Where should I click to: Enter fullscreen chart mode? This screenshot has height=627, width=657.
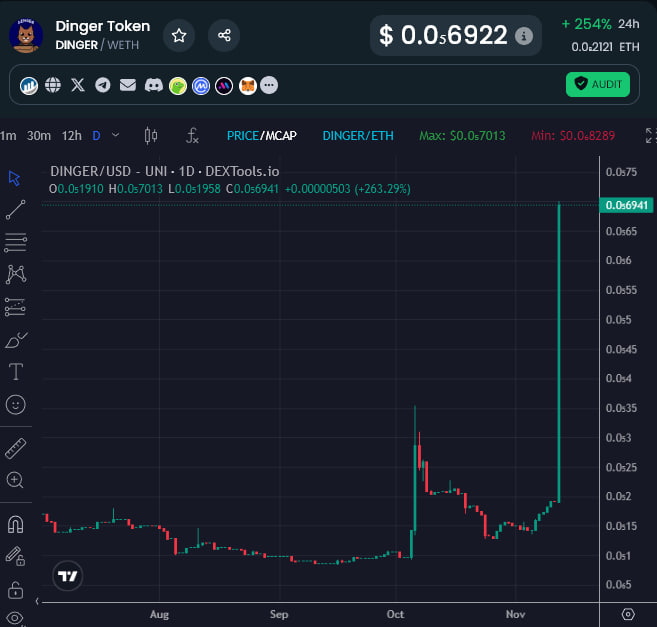coord(651,135)
